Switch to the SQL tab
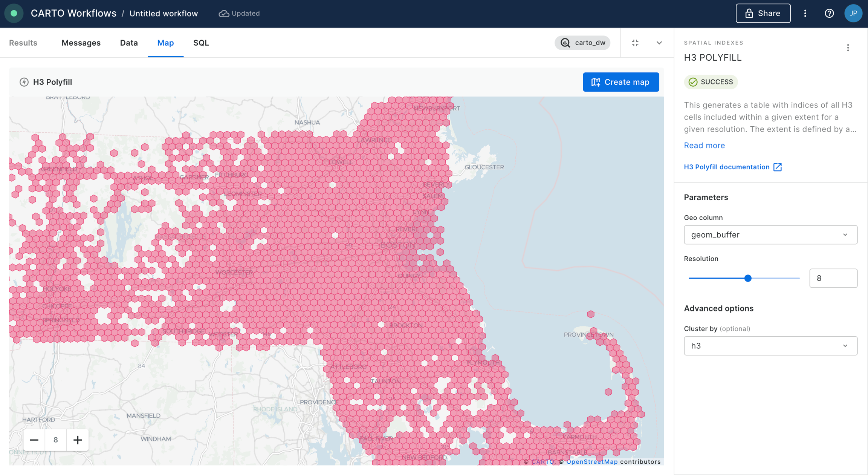 click(x=201, y=43)
